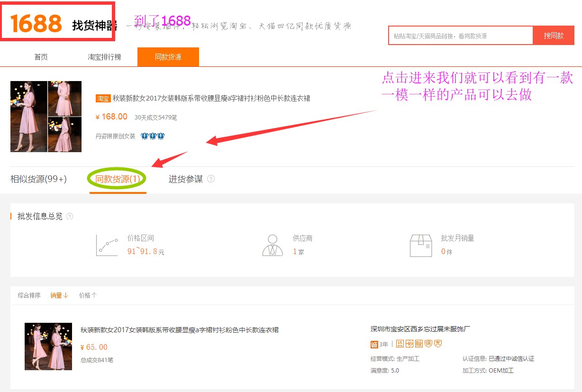Click the 0件 monthly sales value
Image resolution: width=582 pixels, height=392 pixels.
[447, 252]
